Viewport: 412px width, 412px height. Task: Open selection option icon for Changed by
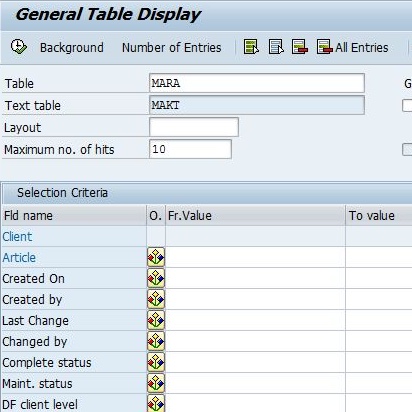tap(156, 341)
